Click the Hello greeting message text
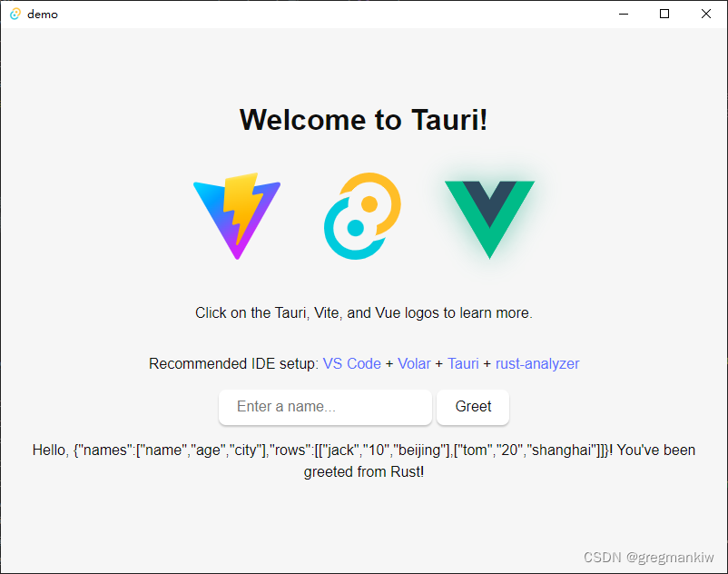The image size is (728, 574). click(363, 460)
